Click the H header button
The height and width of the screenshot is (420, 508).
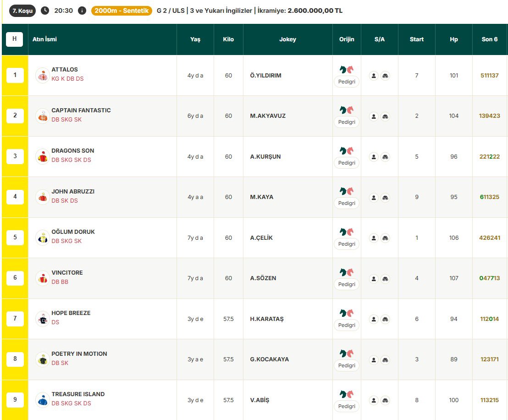15,39
